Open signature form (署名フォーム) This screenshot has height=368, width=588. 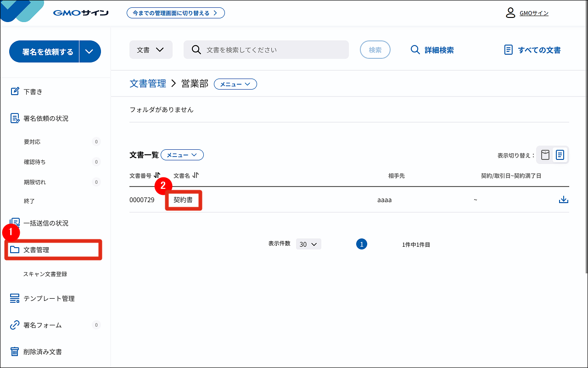[42, 325]
